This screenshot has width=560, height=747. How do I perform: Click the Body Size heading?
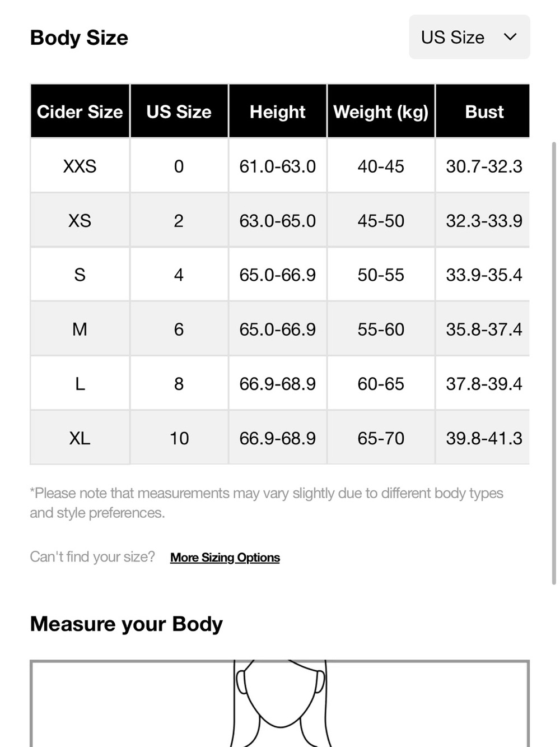(x=79, y=38)
